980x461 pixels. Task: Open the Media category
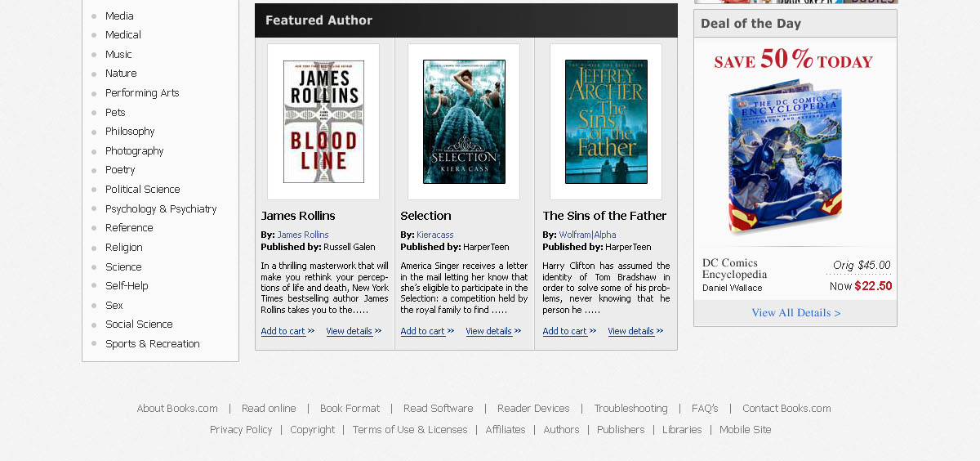[x=119, y=16]
